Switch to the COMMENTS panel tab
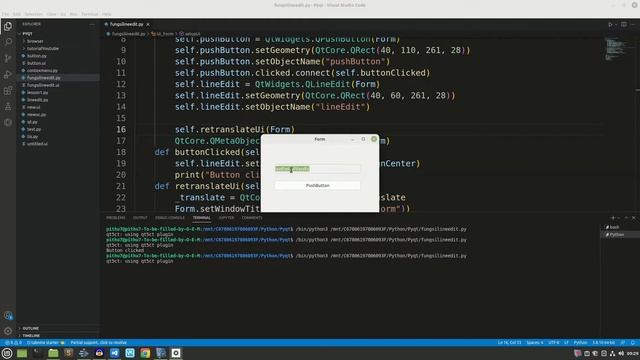Image resolution: width=640 pixels, height=360 pixels. (x=252, y=218)
